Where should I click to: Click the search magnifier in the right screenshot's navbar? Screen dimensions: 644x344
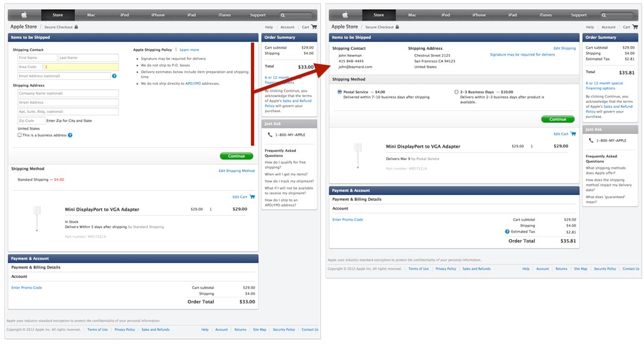click(x=603, y=15)
